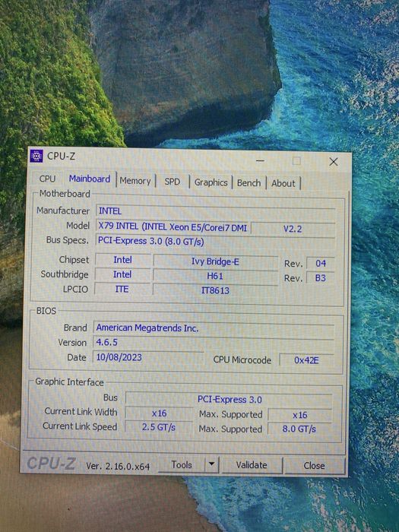Click the Close button at the bottom
The height and width of the screenshot is (532, 399).
[314, 465]
